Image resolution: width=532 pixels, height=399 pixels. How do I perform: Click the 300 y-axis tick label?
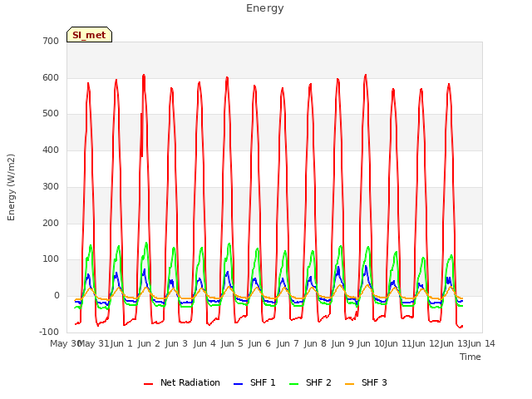point(51,186)
